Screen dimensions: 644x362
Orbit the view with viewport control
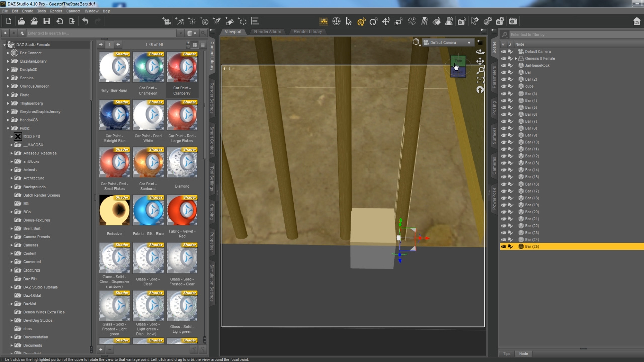[x=480, y=51]
